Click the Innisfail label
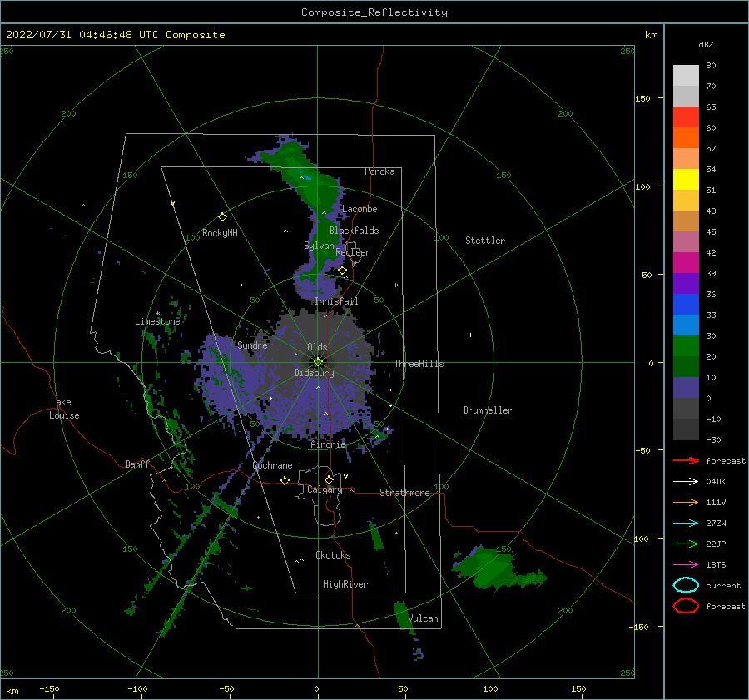 tap(336, 301)
